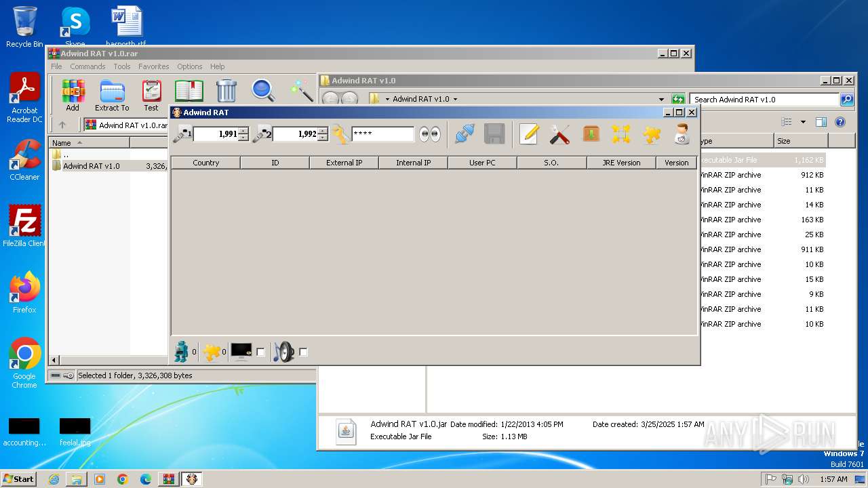Click the brown box download icon
This screenshot has width=868, height=488.
(x=591, y=134)
